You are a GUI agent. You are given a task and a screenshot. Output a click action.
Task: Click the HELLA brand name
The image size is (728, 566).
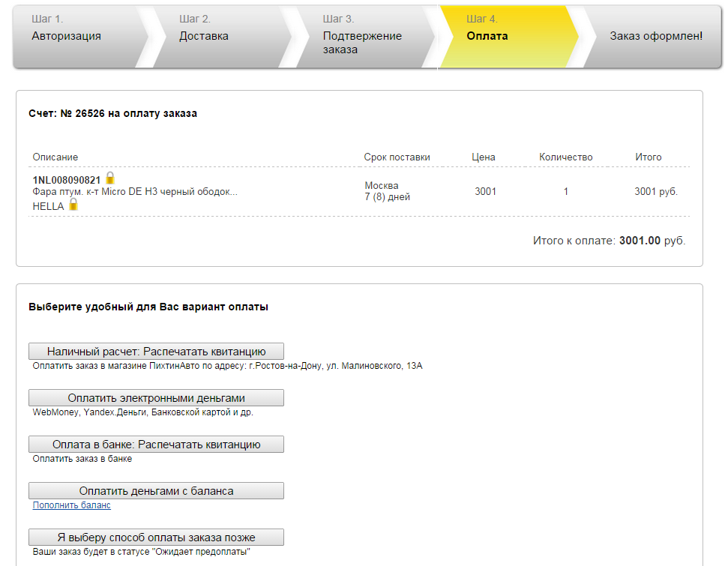coord(49,206)
